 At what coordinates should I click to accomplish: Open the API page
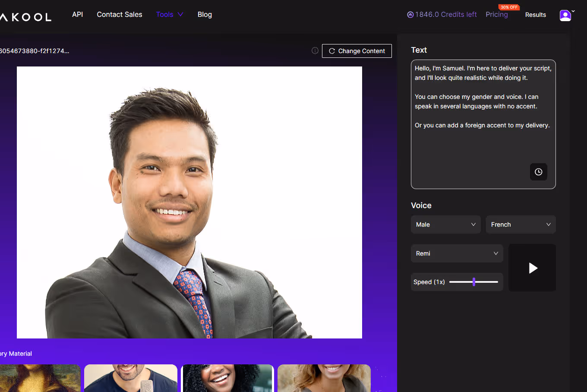78,14
